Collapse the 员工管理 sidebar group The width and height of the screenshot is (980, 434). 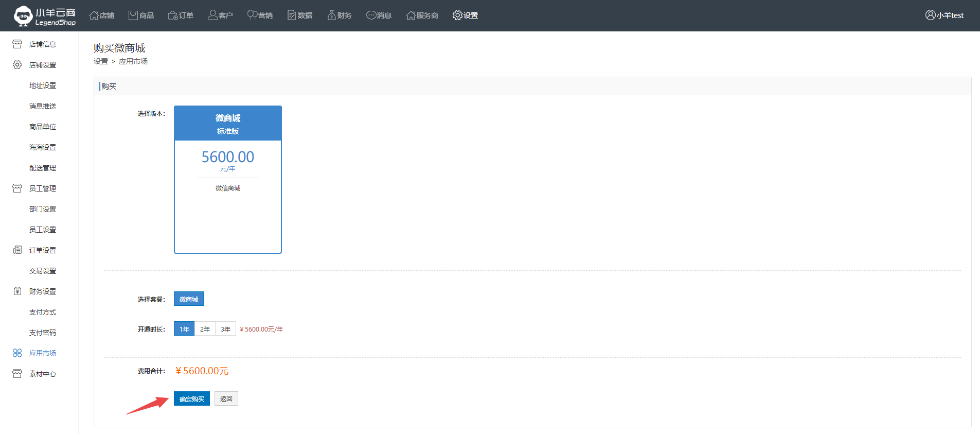coord(42,188)
